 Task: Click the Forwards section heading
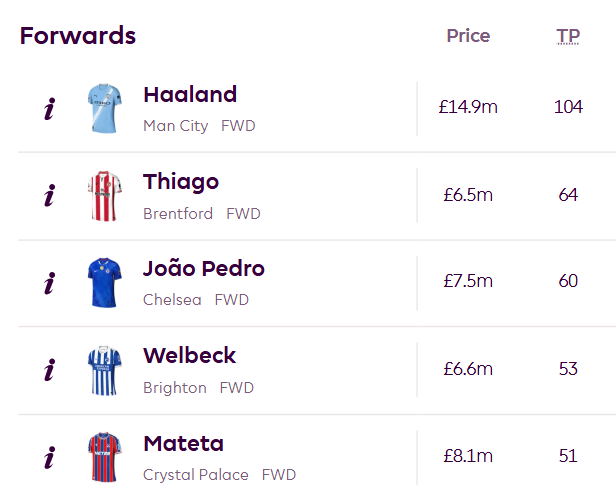[x=78, y=36]
